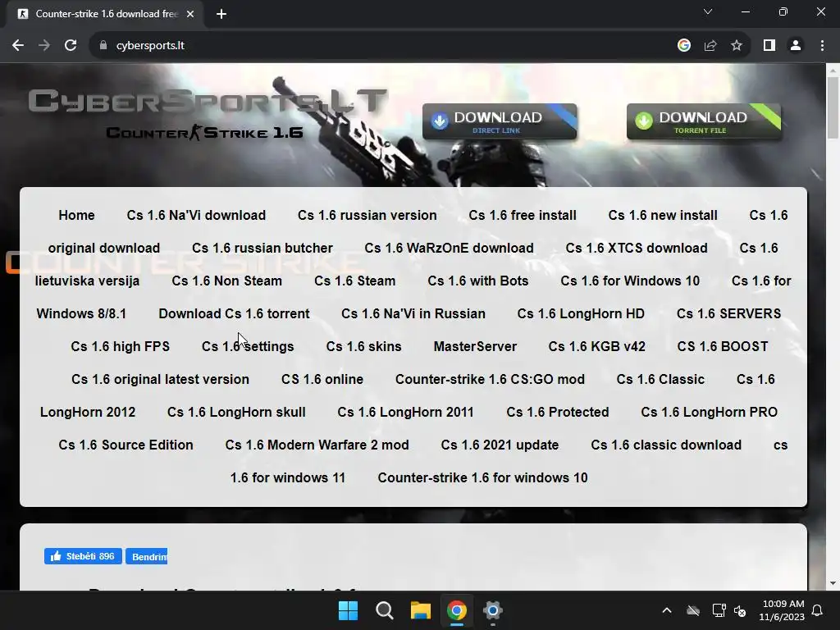Open Cs 1.6 skins page
The height and width of the screenshot is (630, 840).
[x=363, y=347]
